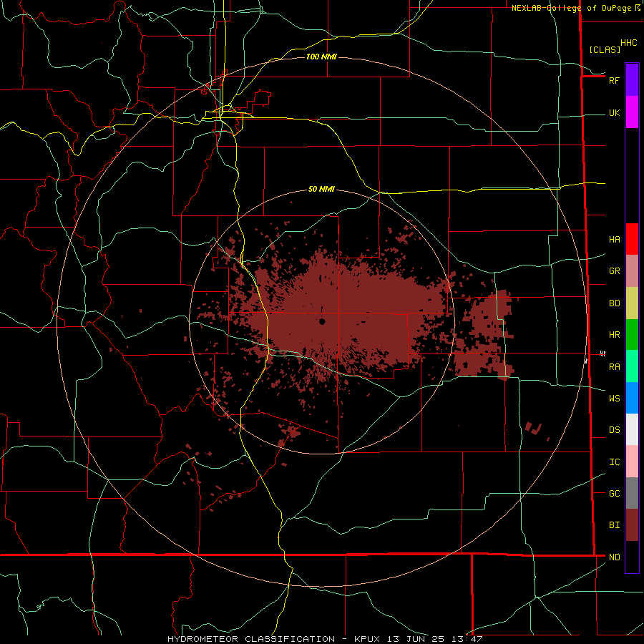Click the HYDROMETEOR CLASSIFICATION title text

coord(251,639)
